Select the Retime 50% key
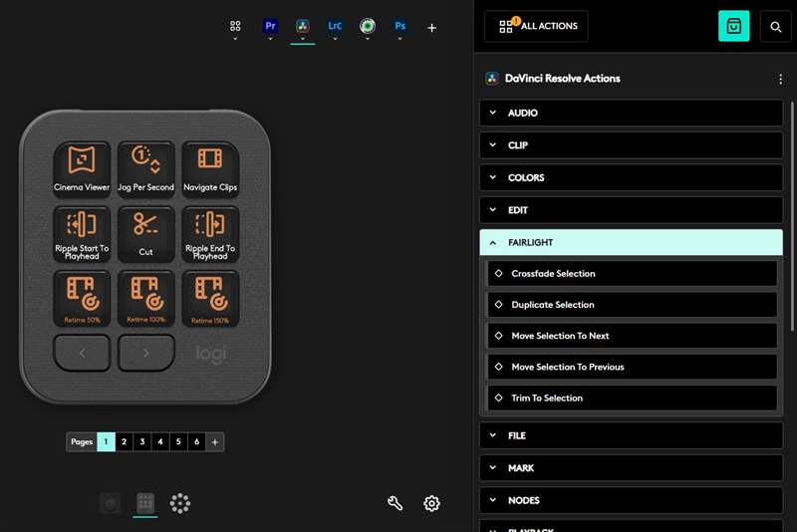The width and height of the screenshot is (797, 532). [82, 299]
